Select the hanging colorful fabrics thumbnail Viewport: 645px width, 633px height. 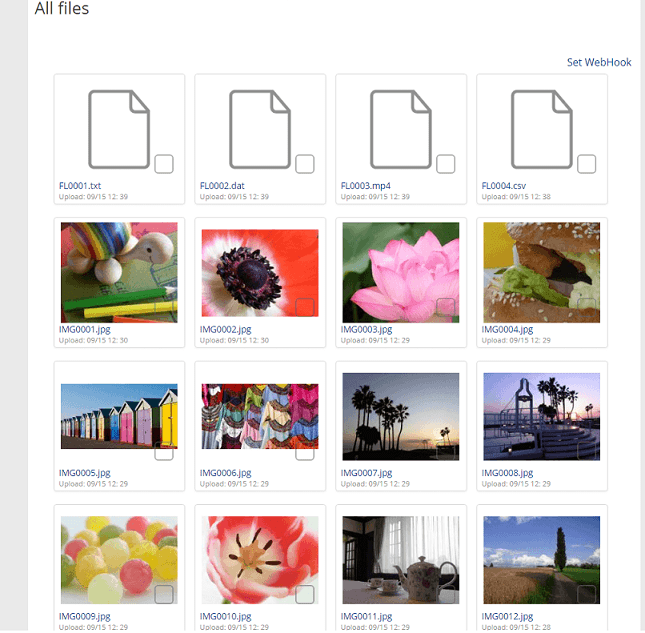click(x=259, y=415)
